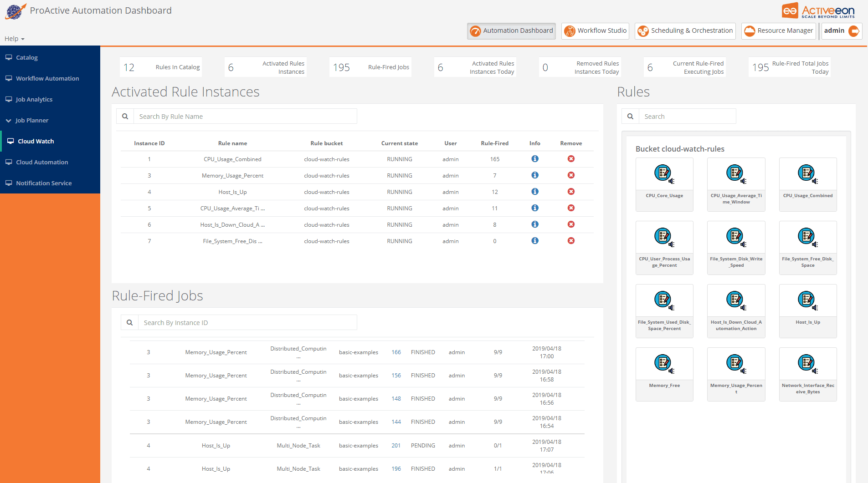Click the Rules In Catalog counter
Screen dimensions: 868x483
pos(160,67)
